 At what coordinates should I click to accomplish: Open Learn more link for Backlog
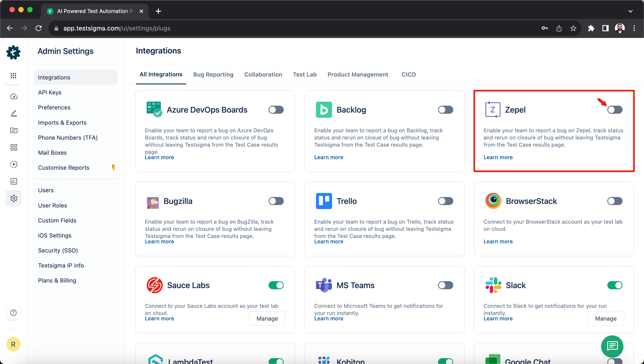click(328, 157)
